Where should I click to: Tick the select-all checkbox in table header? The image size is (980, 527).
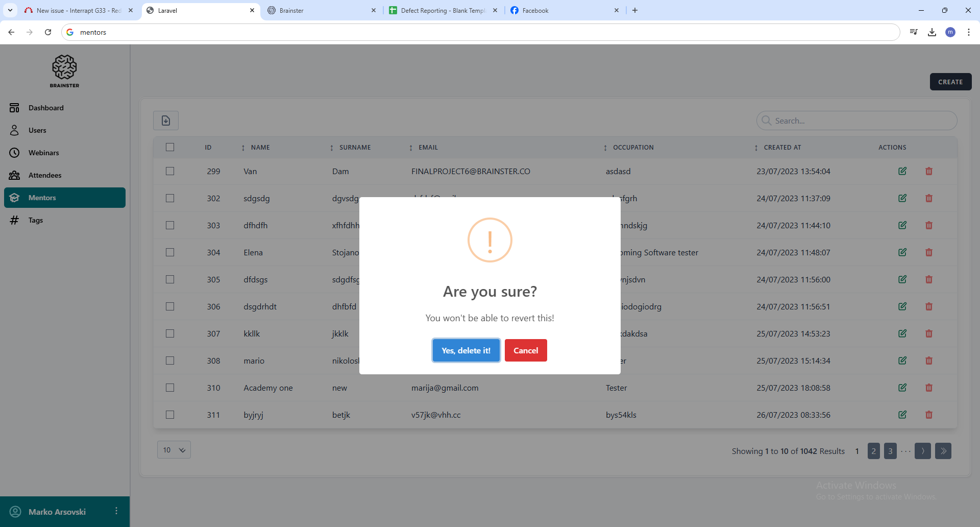click(170, 147)
